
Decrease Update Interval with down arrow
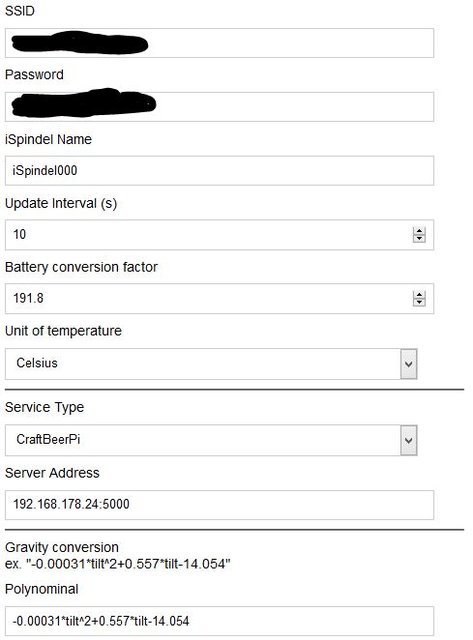(419, 238)
